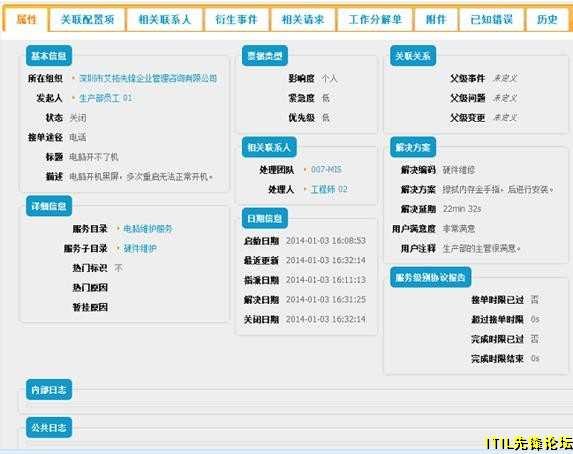
Task: Click the 服务级别协议报告 section header
Action: (x=430, y=277)
